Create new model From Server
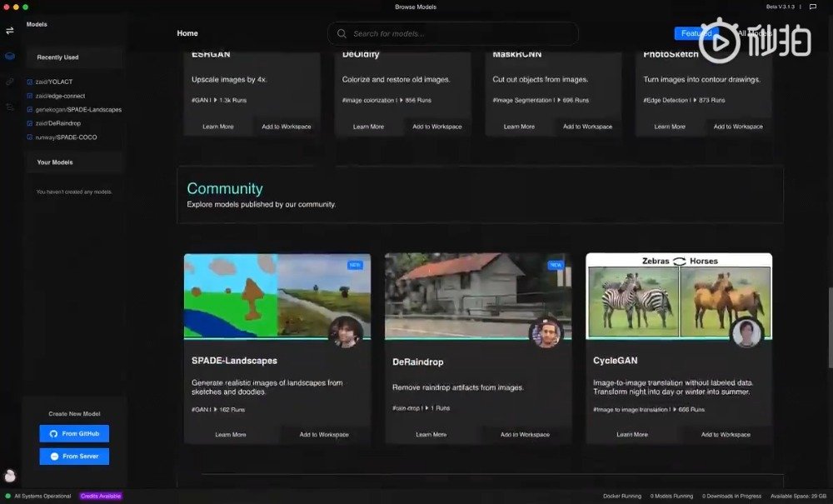This screenshot has height=504, width=833. click(74, 457)
